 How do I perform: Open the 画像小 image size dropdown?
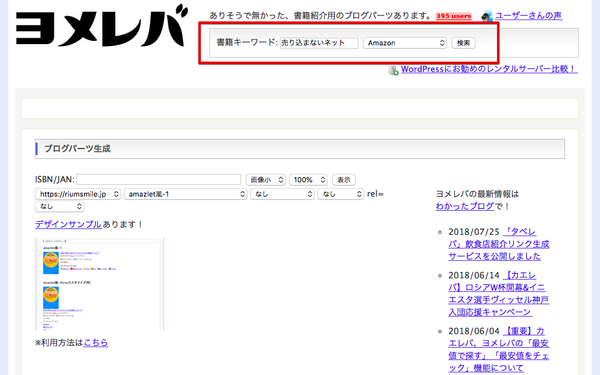(x=265, y=179)
